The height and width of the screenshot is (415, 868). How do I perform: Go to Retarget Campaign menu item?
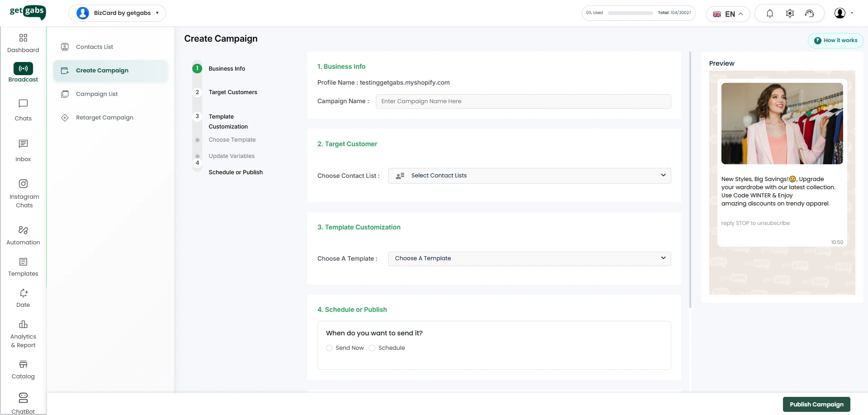click(104, 118)
